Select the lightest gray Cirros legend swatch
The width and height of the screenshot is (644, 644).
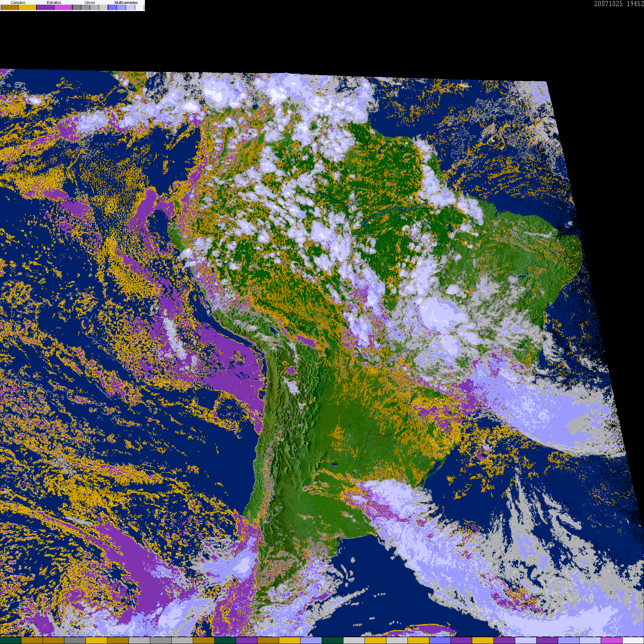click(103, 7)
